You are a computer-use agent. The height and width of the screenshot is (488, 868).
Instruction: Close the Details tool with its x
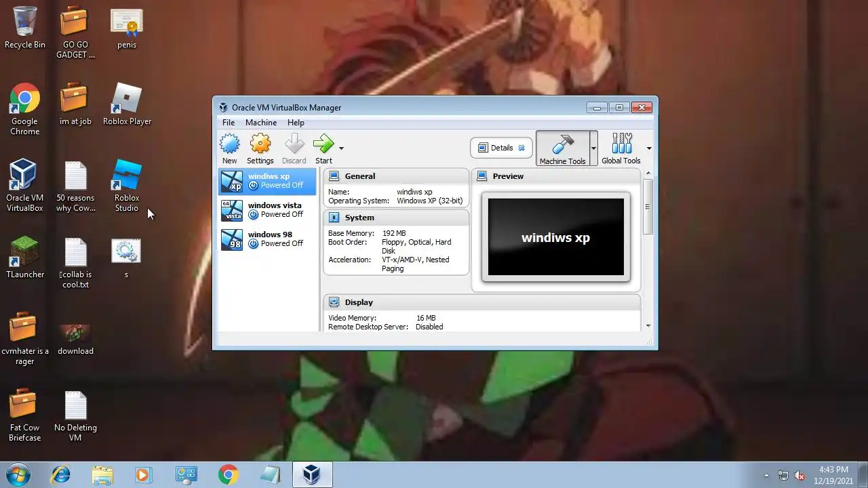[521, 148]
